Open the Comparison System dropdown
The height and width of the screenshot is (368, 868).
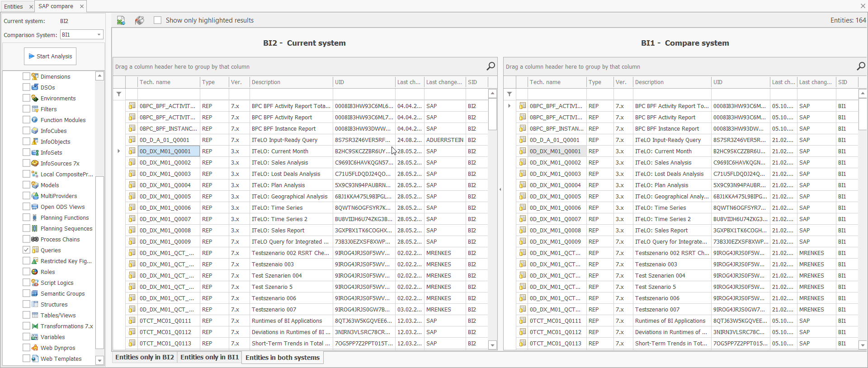pyautogui.click(x=99, y=35)
